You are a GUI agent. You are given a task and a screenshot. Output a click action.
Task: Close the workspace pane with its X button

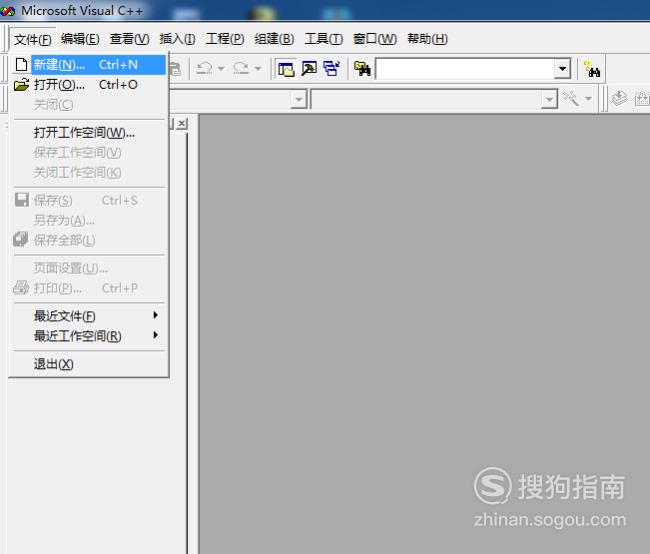[182, 124]
